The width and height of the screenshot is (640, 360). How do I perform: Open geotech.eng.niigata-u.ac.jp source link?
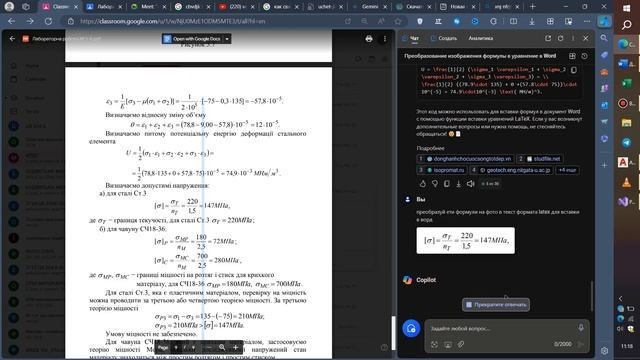(x=512, y=170)
